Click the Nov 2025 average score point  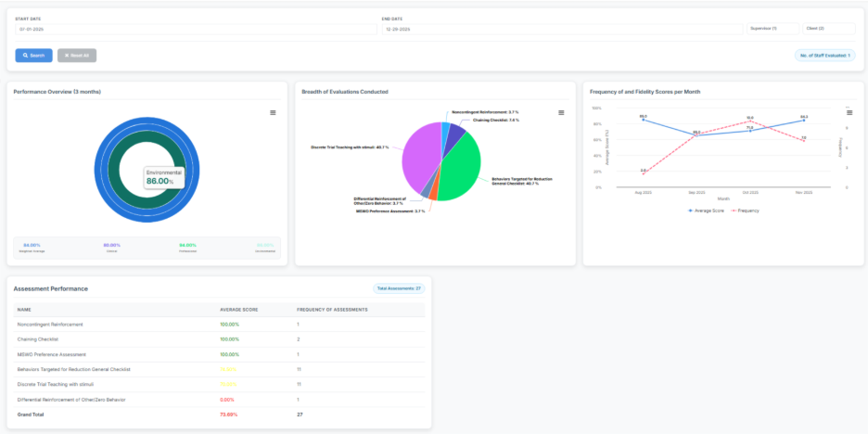pos(804,121)
